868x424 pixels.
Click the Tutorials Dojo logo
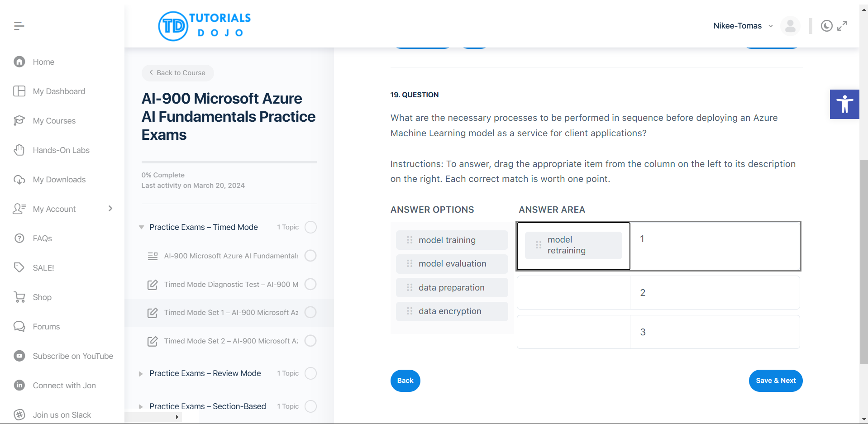point(205,26)
